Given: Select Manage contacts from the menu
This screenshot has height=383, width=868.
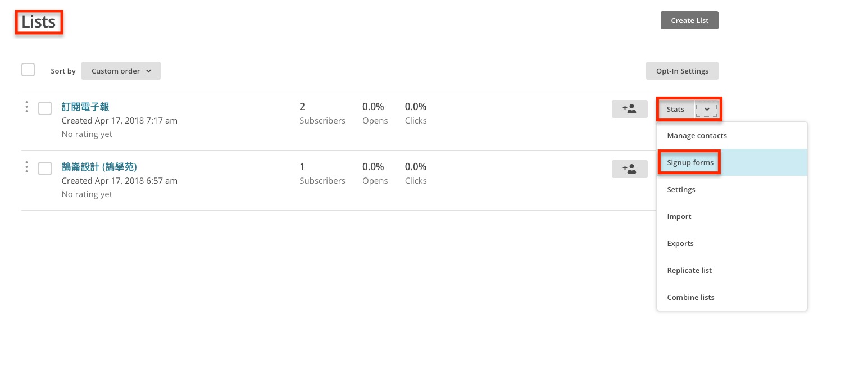Looking at the screenshot, I should [x=697, y=136].
